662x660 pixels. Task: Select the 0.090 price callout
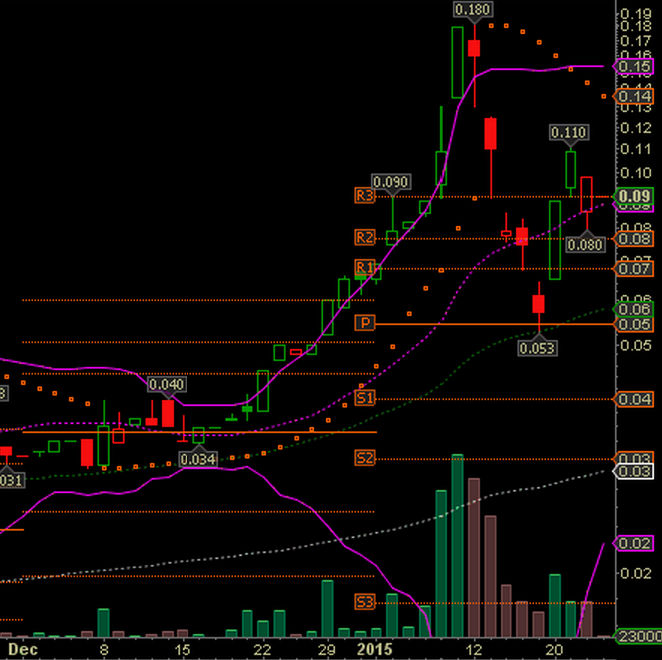pyautogui.click(x=391, y=182)
